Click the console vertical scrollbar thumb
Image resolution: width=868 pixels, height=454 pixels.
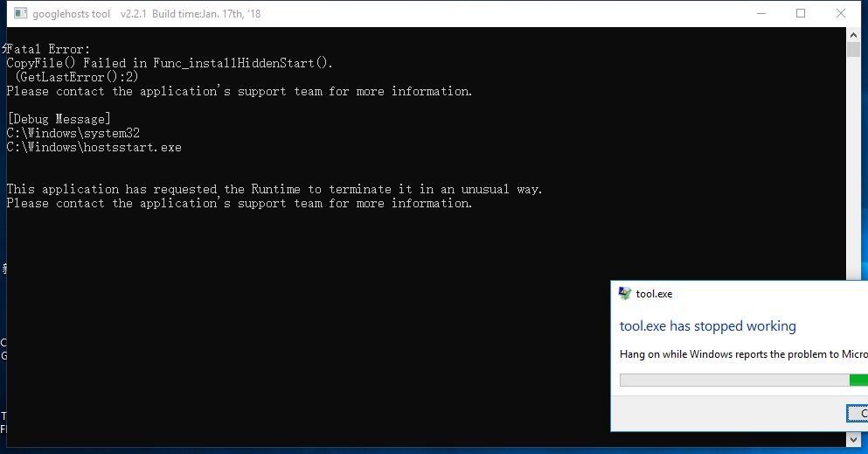coord(854,50)
